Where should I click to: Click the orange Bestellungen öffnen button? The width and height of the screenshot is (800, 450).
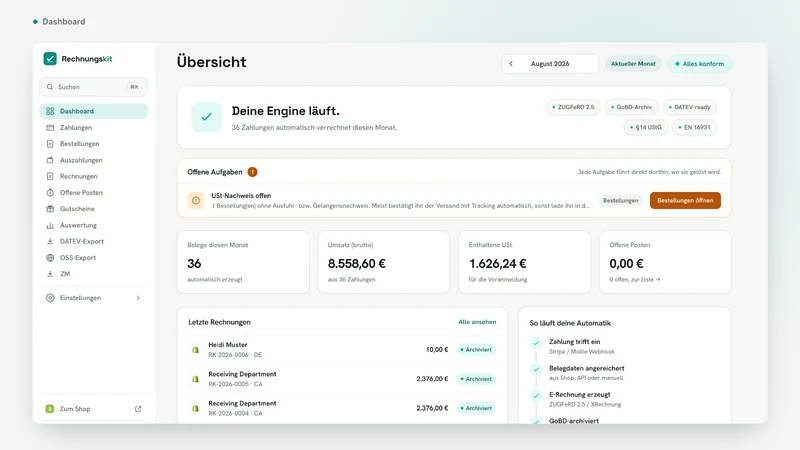(x=685, y=201)
